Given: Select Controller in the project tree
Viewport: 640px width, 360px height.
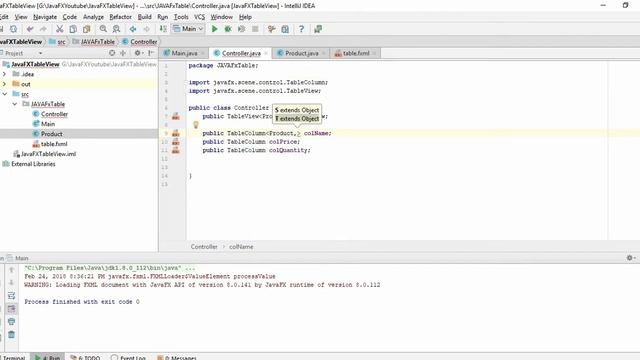Looking at the screenshot, I should click(54, 114).
